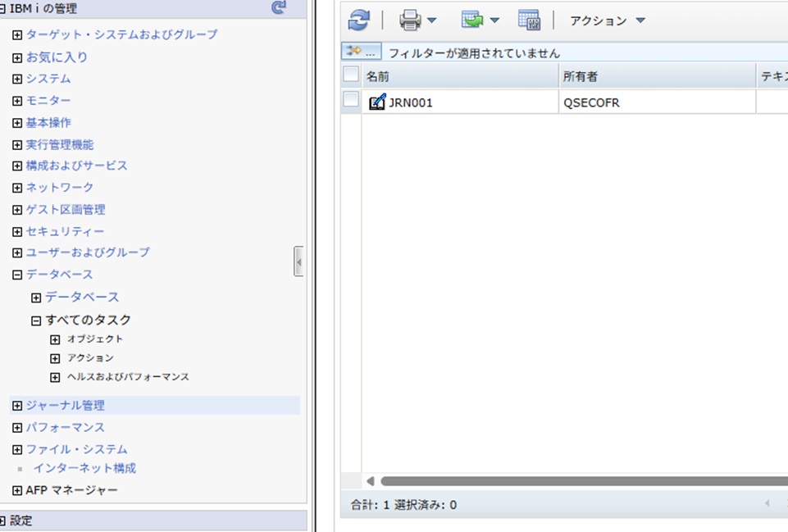The height and width of the screenshot is (532, 788).
Task: Click the edit icon beside JRN001
Action: point(376,102)
